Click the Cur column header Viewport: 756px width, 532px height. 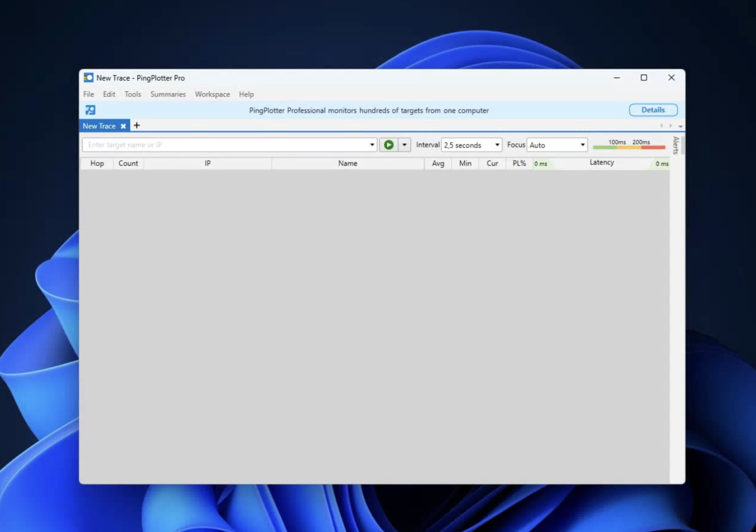(492, 163)
